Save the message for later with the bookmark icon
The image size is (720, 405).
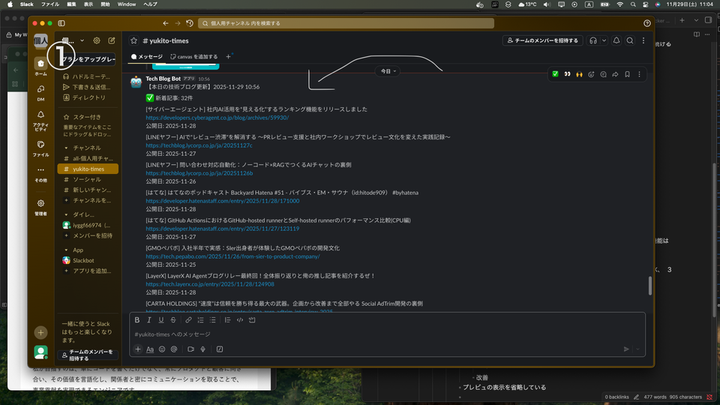click(627, 74)
